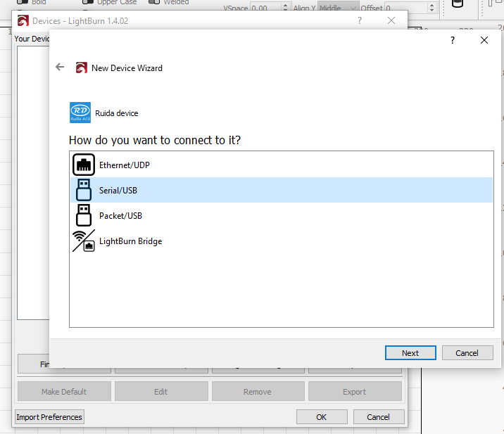
Task: Open help in the New Device Wizard
Action: click(453, 40)
